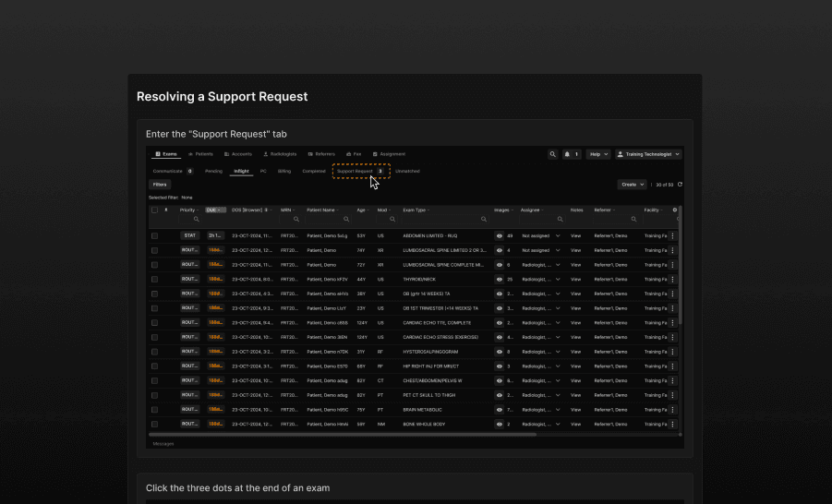Open three-dots menu for THYROID/NECK exam
The width and height of the screenshot is (832, 504).
[673, 279]
